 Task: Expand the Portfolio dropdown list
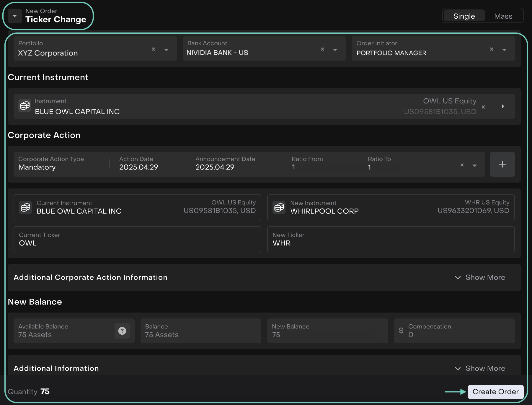(x=166, y=50)
